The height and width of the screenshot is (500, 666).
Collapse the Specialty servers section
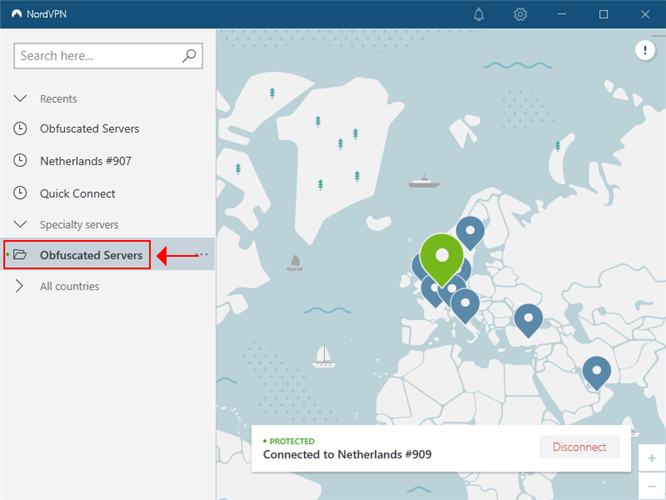[x=20, y=225]
